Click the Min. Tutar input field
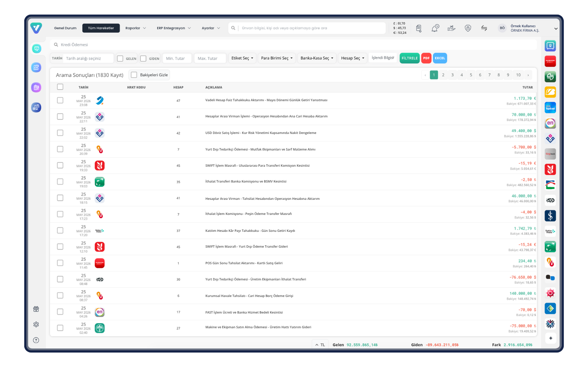588x368 pixels. 177,58
